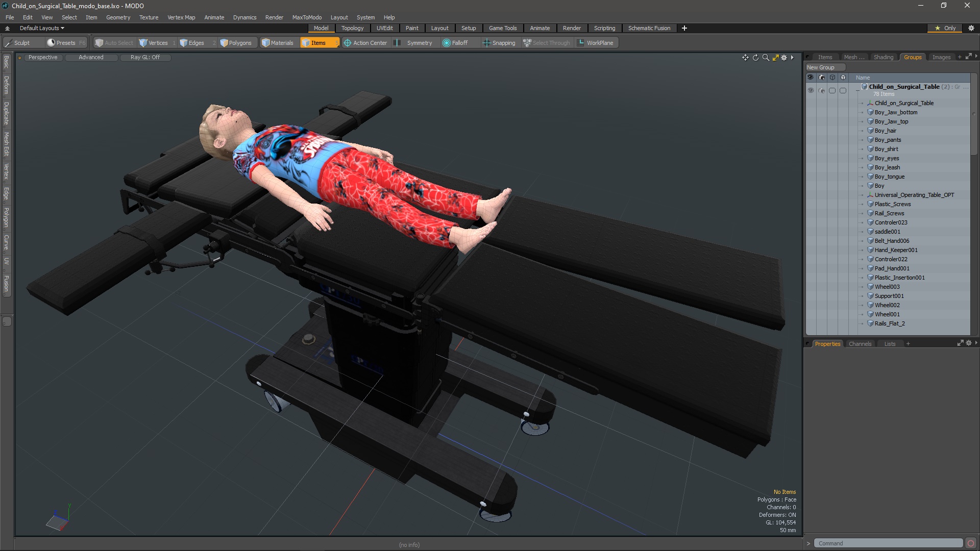Open Properties panel settings gear
The image size is (980, 551).
click(x=969, y=343)
